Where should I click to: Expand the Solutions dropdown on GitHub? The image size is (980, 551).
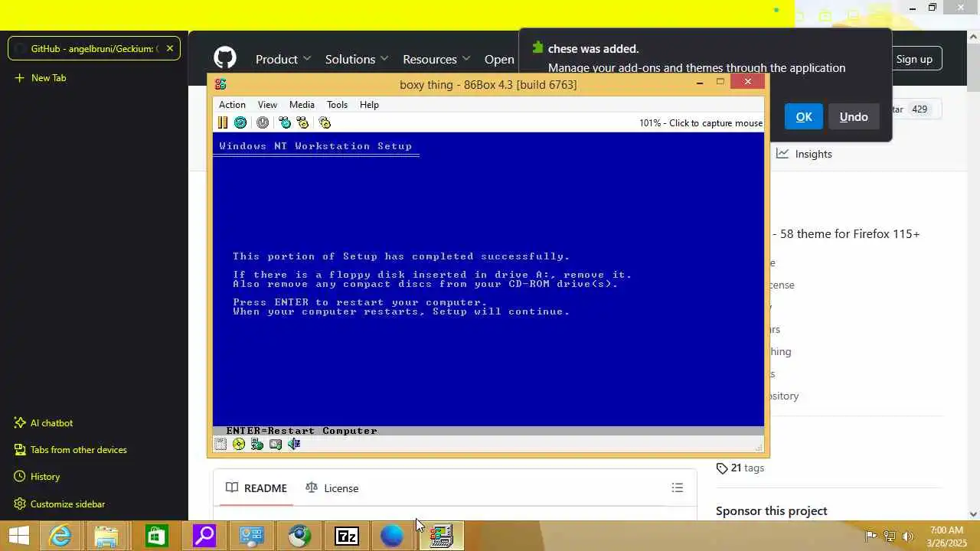pyautogui.click(x=357, y=59)
